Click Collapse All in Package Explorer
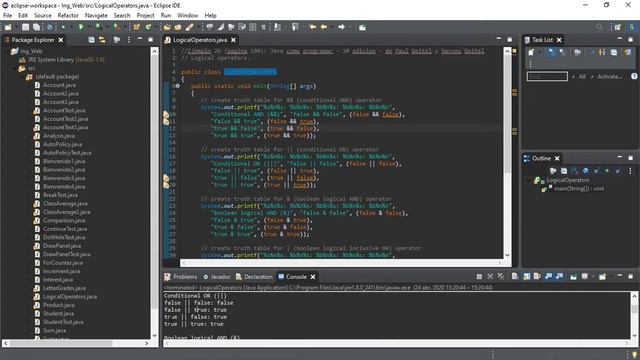This screenshot has height=360, width=640. tap(91, 40)
